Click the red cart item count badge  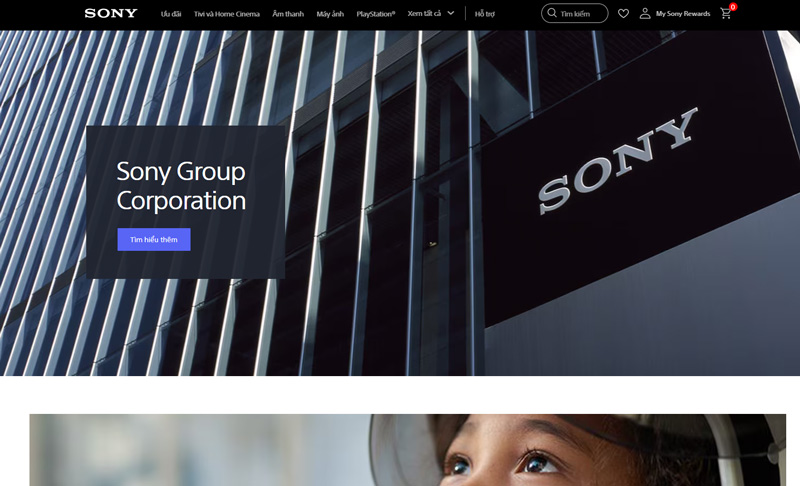tap(733, 7)
